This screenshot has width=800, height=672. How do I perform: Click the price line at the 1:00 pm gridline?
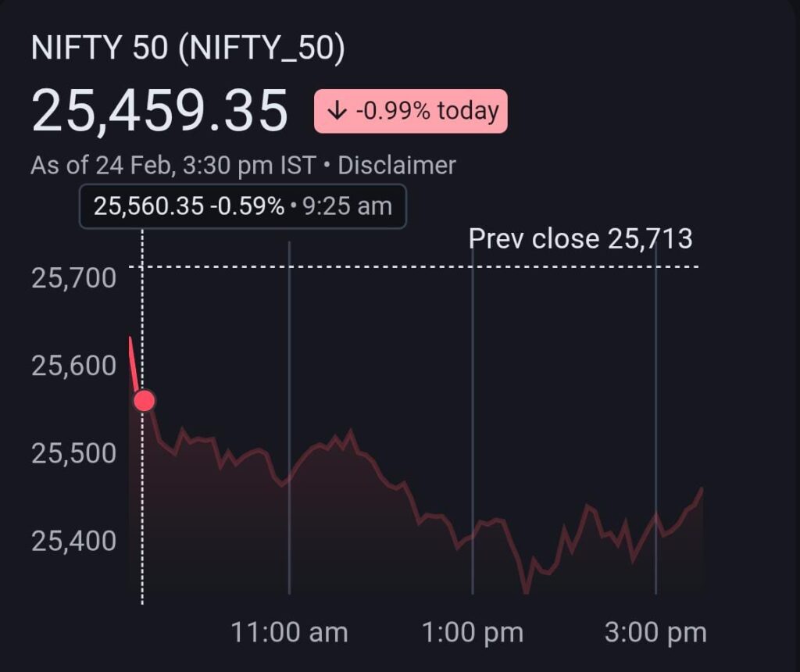(472, 535)
